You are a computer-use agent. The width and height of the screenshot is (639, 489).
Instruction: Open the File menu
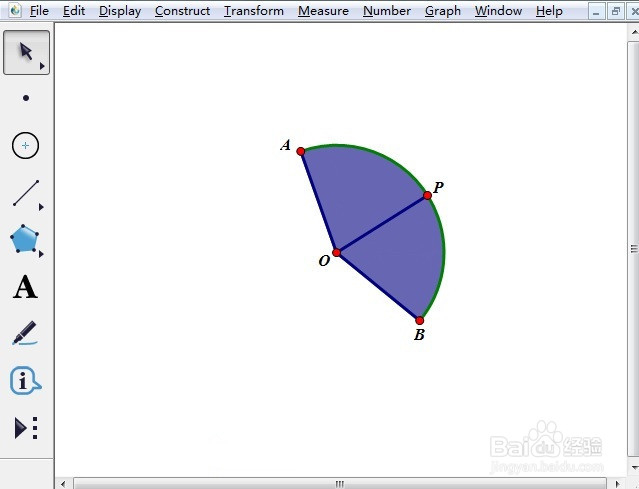(x=39, y=11)
